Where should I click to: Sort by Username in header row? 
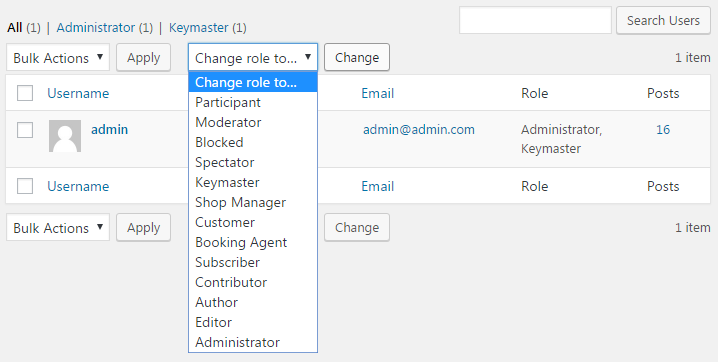click(78, 93)
